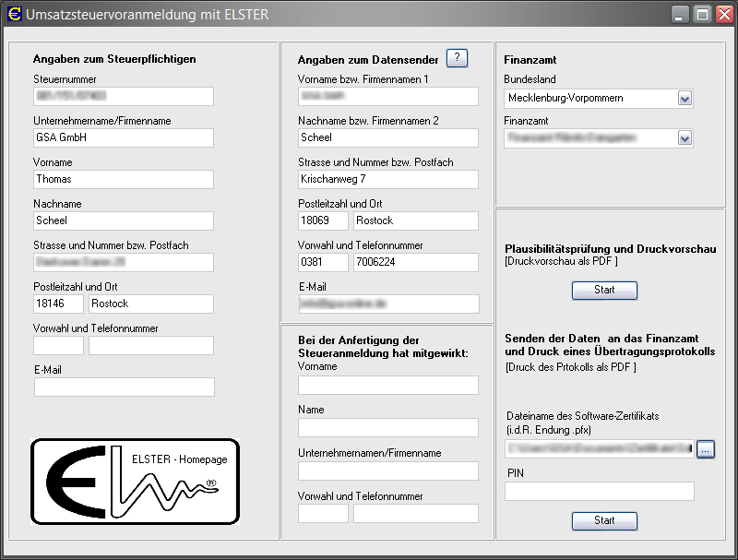The height and width of the screenshot is (560, 738).
Task: Maximize the ELSTER window
Action: 702,14
